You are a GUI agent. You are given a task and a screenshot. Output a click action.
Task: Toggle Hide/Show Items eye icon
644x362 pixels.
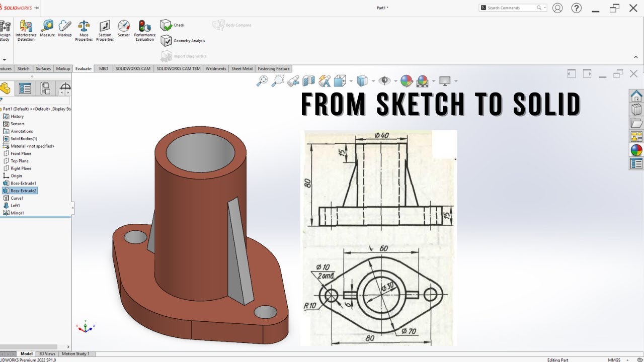click(384, 81)
